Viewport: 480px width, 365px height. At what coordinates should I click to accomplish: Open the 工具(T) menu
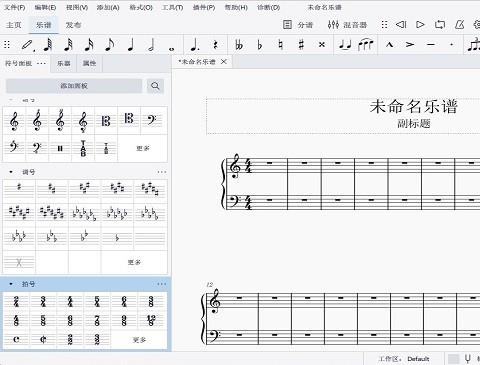172,7
